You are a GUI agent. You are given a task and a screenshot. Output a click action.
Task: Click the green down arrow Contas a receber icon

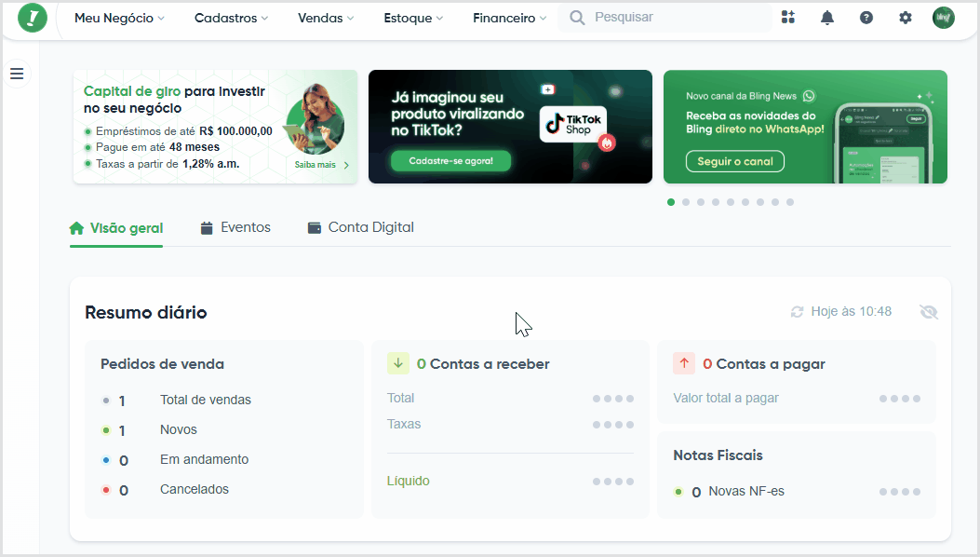point(398,363)
